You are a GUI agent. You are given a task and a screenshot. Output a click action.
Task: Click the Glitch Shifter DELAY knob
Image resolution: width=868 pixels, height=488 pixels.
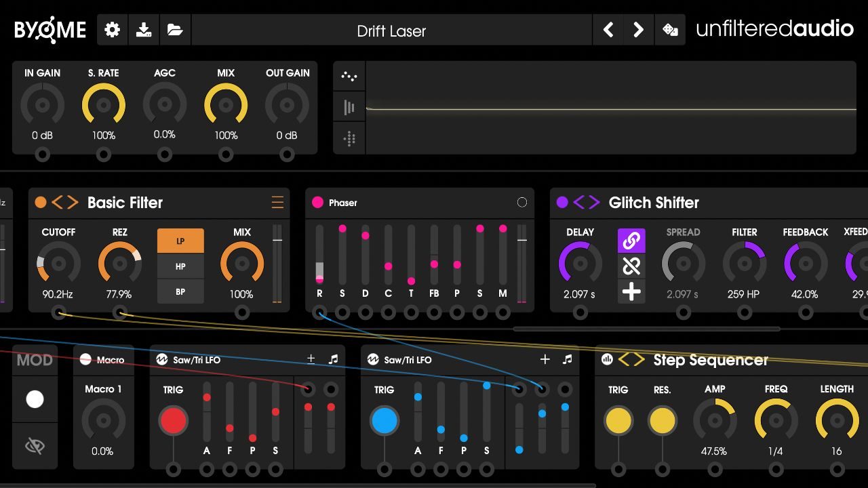(x=580, y=263)
